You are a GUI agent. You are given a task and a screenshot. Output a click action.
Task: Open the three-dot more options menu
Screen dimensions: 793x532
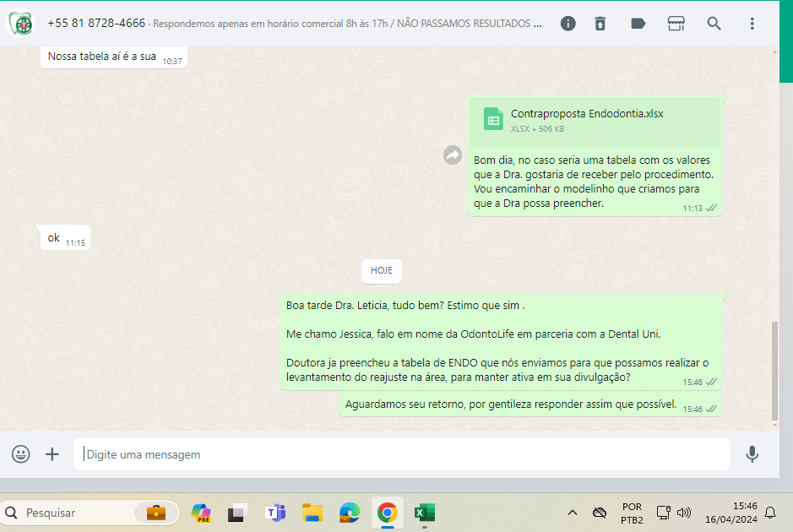pyautogui.click(x=752, y=24)
